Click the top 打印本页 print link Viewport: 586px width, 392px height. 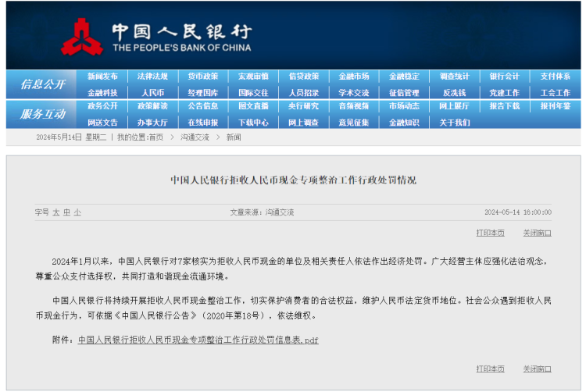point(490,233)
